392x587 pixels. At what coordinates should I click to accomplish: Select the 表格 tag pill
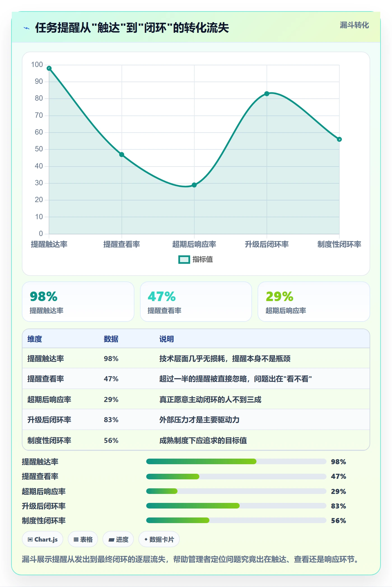tap(83, 539)
